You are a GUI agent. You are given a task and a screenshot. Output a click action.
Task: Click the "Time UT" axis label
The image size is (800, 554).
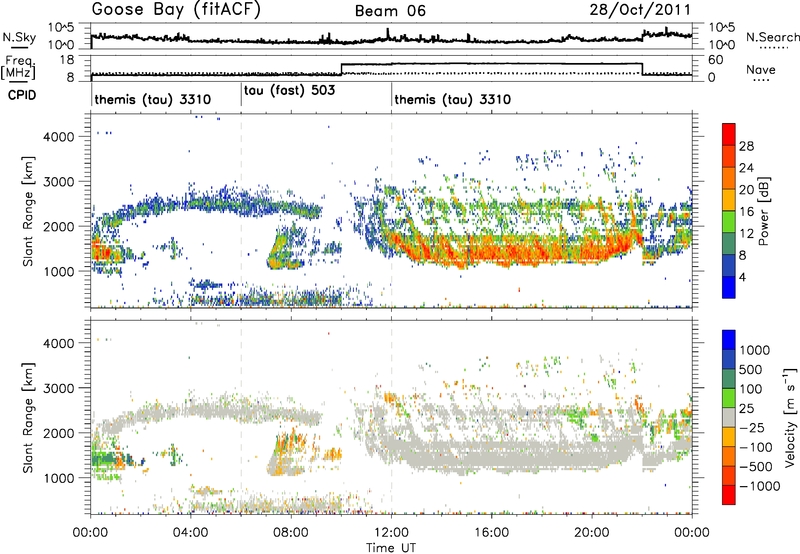(x=391, y=548)
